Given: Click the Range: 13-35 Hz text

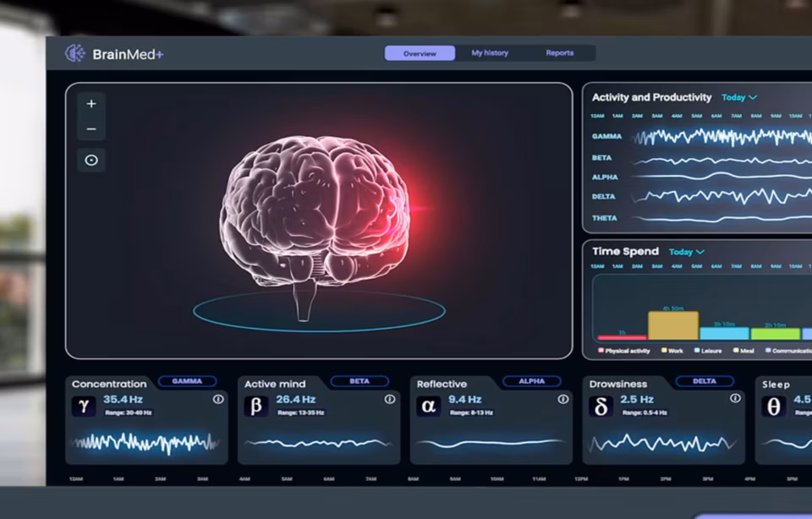Looking at the screenshot, I should tap(300, 412).
